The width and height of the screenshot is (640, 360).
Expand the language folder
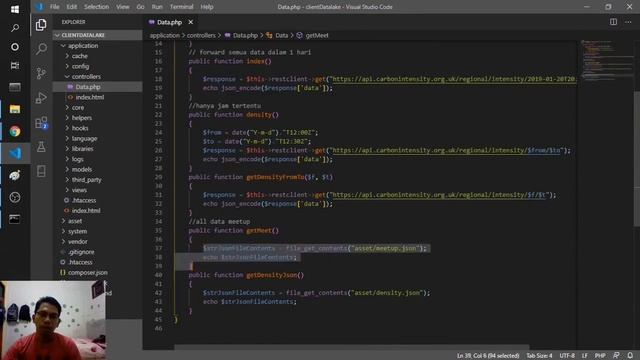click(x=98, y=138)
